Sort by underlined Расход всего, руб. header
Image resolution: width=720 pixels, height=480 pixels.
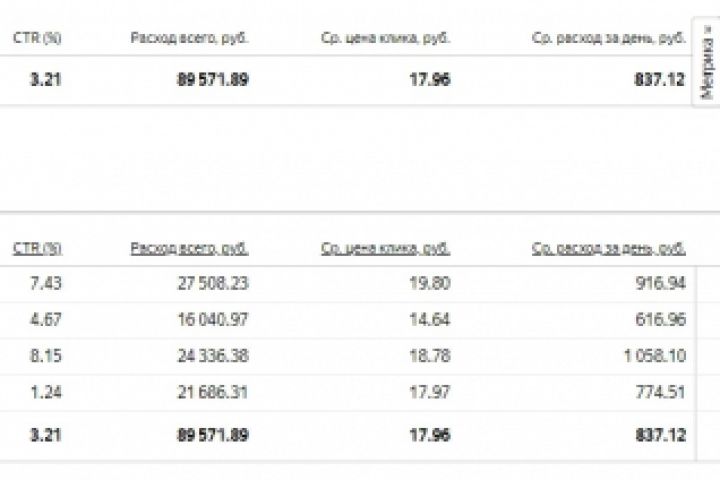(x=189, y=248)
